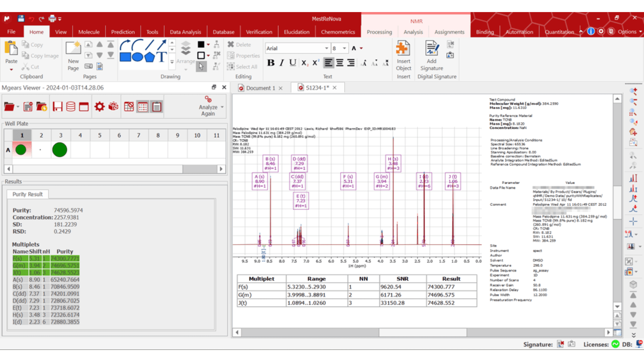Click the G(m) multiplet row in results
The image size is (644, 362).
(x=46, y=265)
